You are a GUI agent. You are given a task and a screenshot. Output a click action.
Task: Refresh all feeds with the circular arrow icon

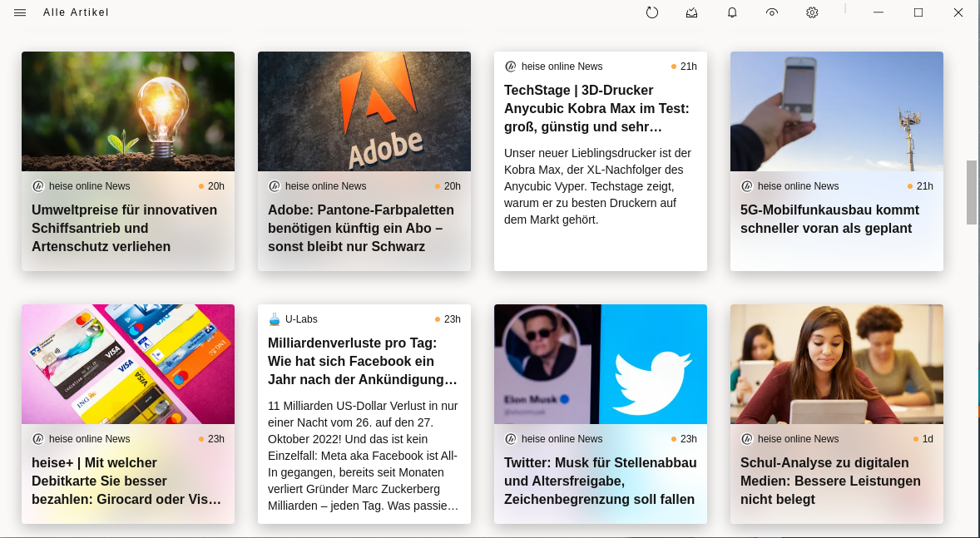[652, 12]
